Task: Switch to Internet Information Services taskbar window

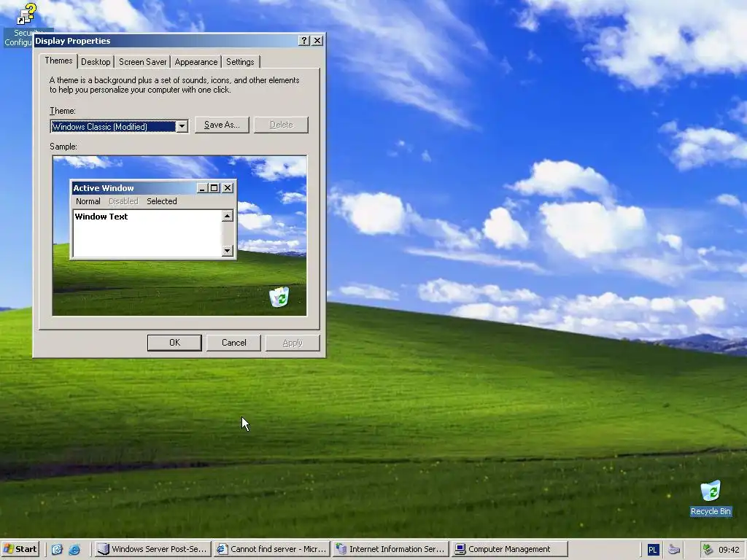Action: click(391, 549)
